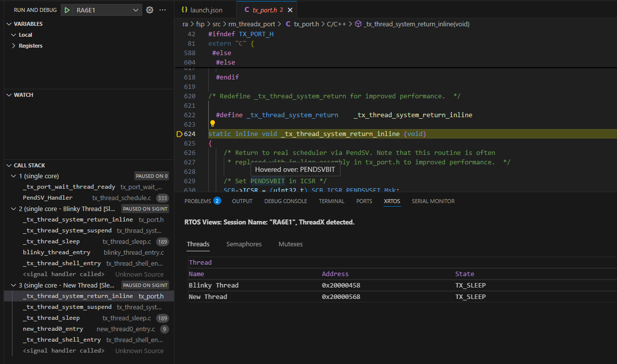Click the 'fsp' breadcrumb segment
617x364 pixels.
(x=200, y=24)
